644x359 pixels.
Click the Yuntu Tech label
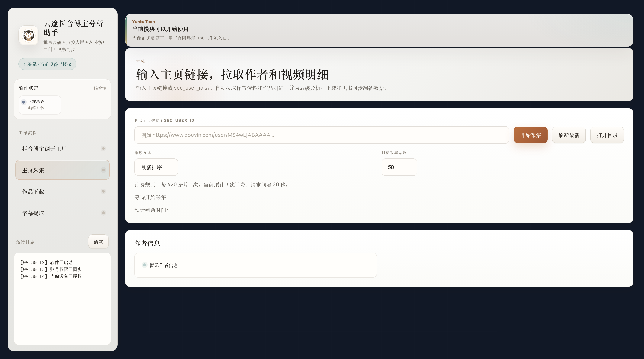pyautogui.click(x=143, y=22)
